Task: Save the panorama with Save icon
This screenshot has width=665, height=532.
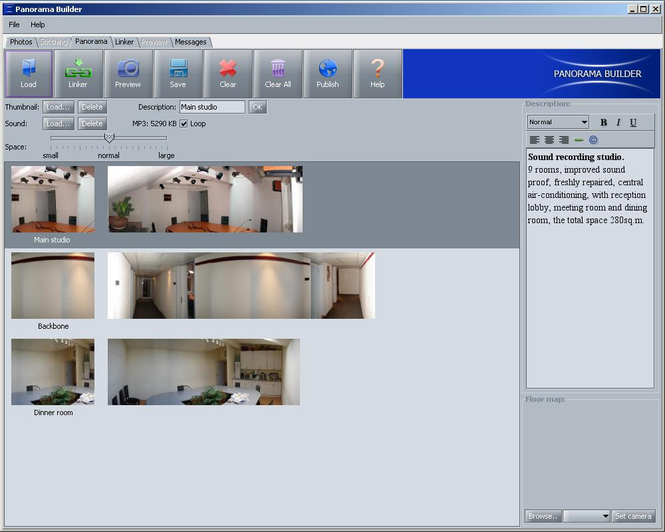Action: tap(178, 74)
